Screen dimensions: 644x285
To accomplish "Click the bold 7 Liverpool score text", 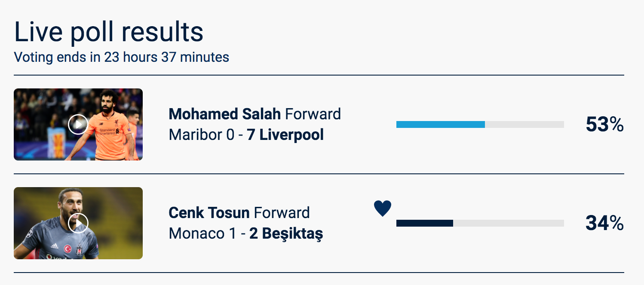I will click(x=285, y=135).
